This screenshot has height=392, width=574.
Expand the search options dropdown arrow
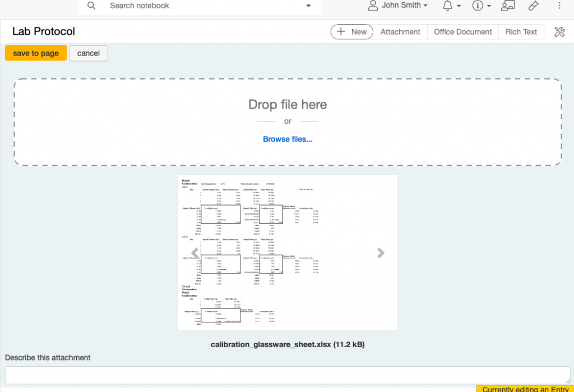point(308,6)
